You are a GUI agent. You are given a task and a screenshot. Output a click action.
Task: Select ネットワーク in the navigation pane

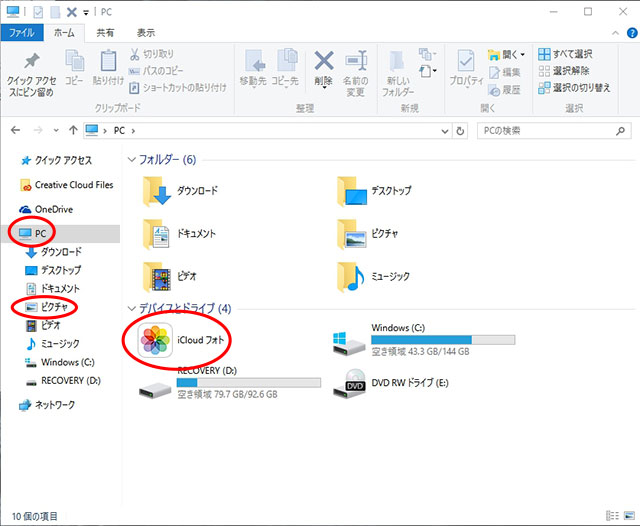tap(47, 405)
